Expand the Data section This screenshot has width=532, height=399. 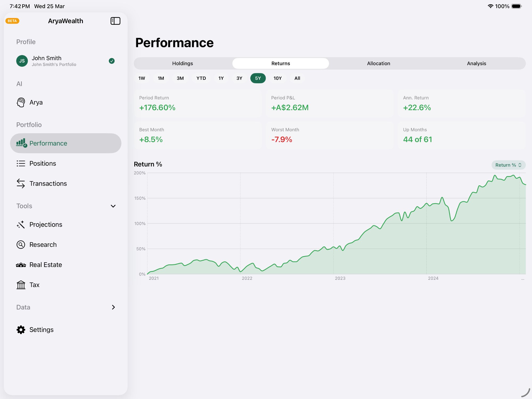coord(113,307)
